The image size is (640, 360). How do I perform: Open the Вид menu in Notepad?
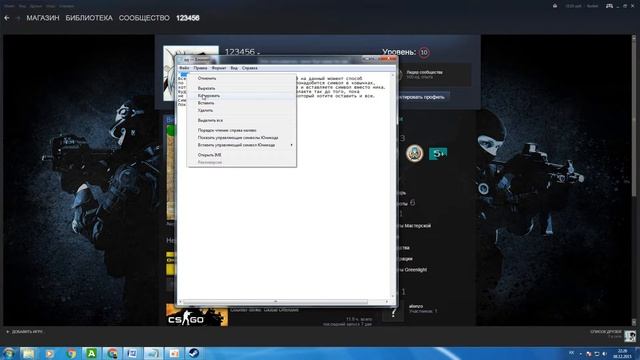tap(234, 68)
